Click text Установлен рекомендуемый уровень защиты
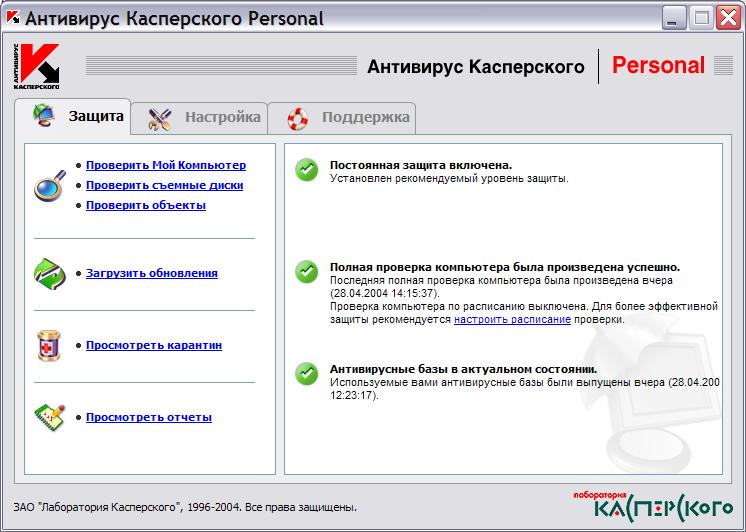The height and width of the screenshot is (532, 746). pyautogui.click(x=449, y=178)
